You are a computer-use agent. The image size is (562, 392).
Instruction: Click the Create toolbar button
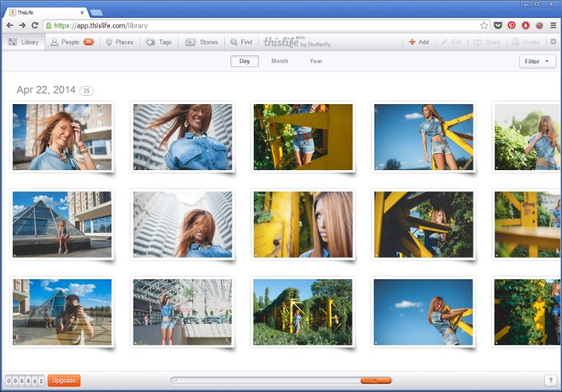pos(526,42)
